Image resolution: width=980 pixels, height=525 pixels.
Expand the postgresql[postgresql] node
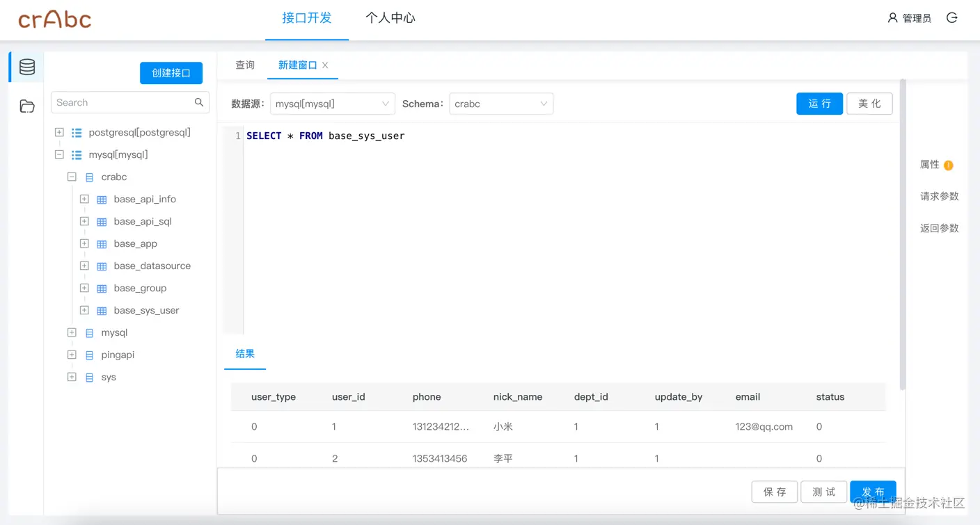[59, 132]
